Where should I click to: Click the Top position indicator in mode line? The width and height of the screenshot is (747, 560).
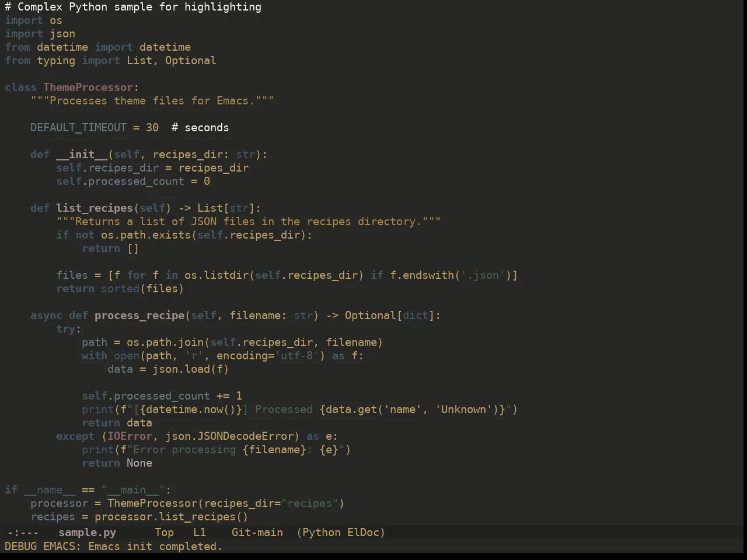(x=165, y=532)
